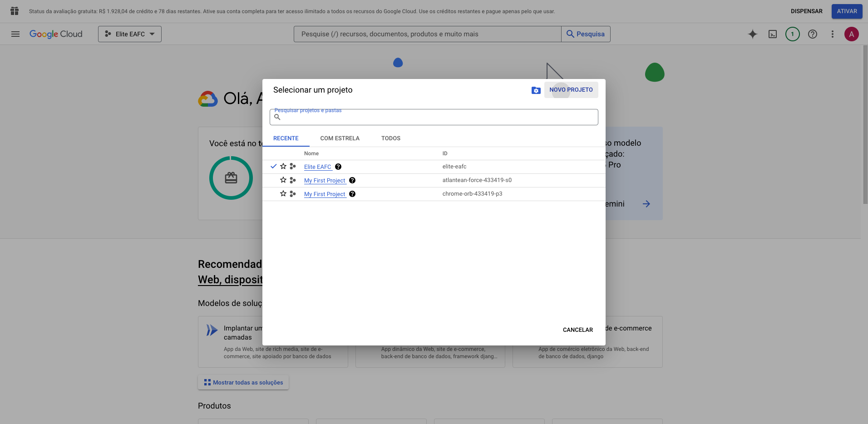
Task: Click help icon in chrome-orb-433419-p3 row
Action: click(x=352, y=194)
